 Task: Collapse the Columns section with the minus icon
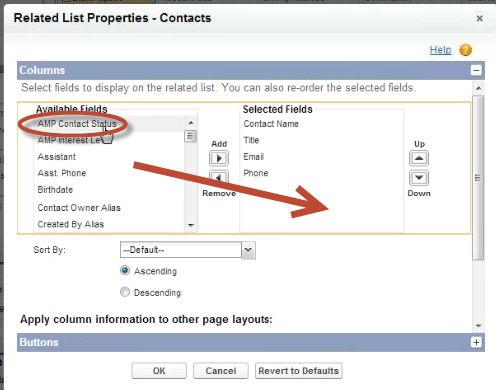[x=476, y=70]
